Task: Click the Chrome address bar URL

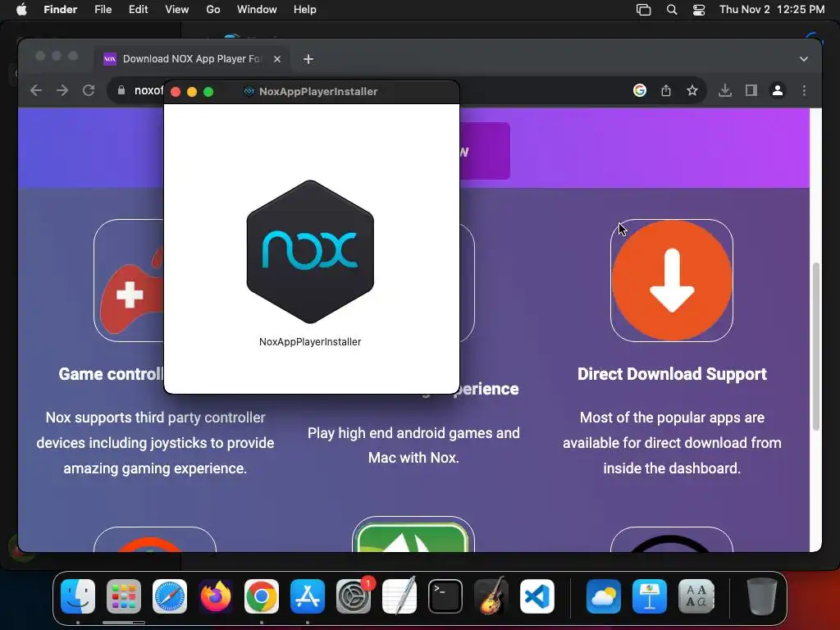Action: pos(148,90)
